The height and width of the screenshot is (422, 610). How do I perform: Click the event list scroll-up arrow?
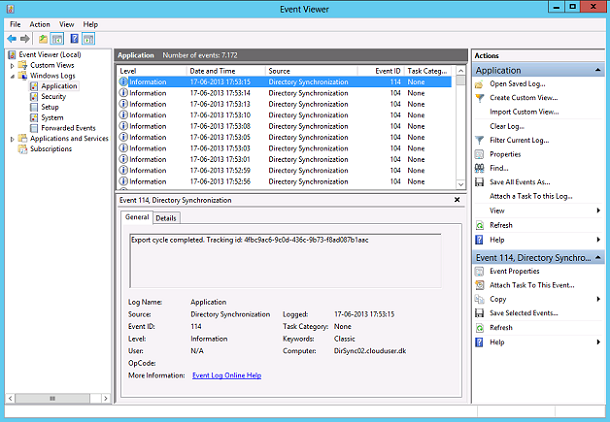pos(461,71)
